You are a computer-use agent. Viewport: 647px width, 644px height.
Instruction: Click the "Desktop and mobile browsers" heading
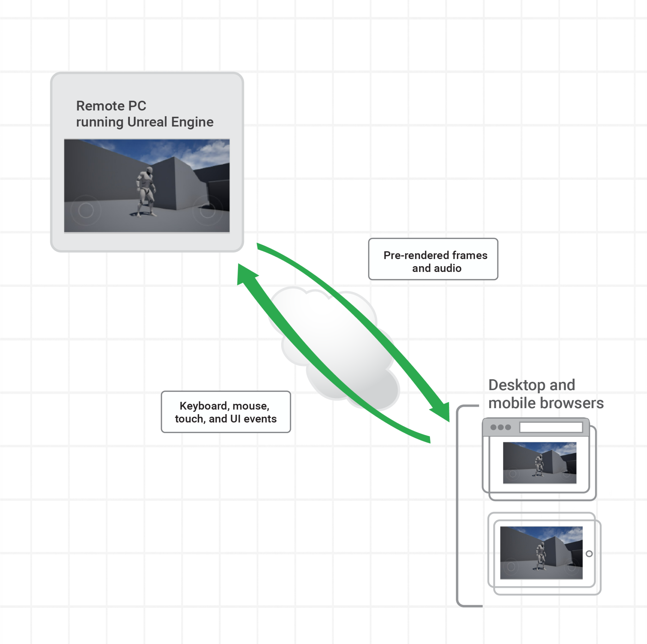pyautogui.click(x=546, y=394)
